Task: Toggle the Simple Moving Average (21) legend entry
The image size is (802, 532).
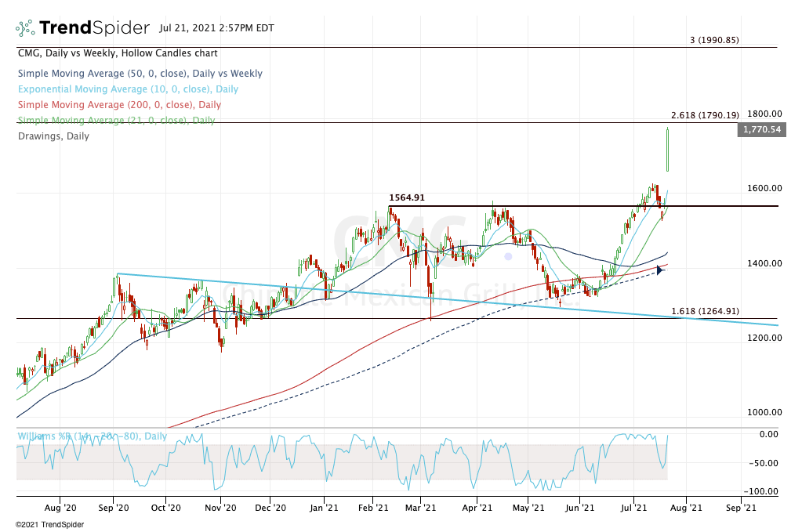Action: pos(115,120)
